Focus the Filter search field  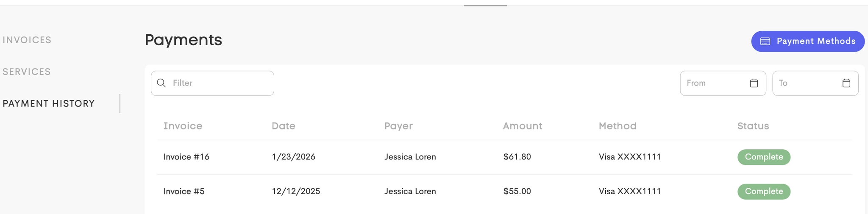point(220,83)
